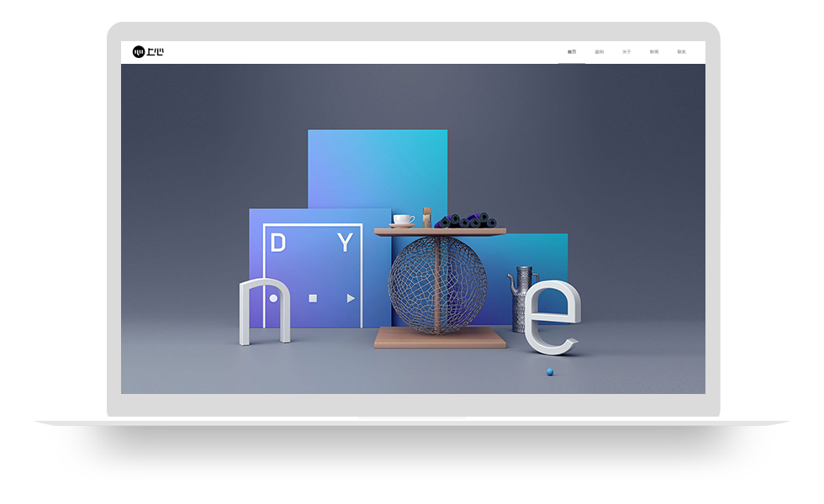824x504 pixels.
Task: Open the 新闻 news link
Action: tap(654, 52)
